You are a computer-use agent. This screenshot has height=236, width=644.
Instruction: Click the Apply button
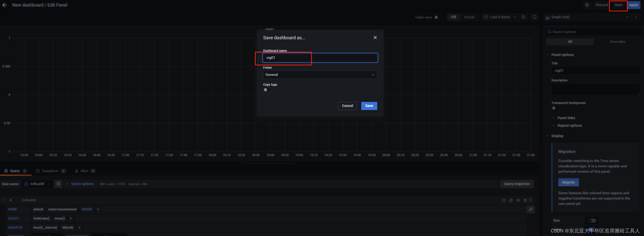633,5
